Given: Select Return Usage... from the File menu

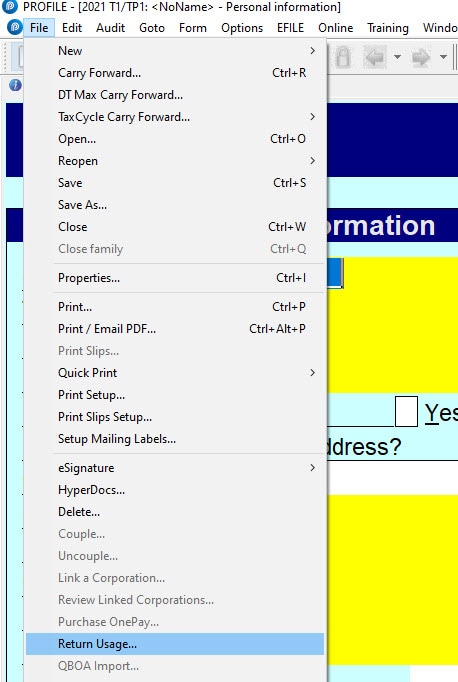Looking at the screenshot, I should tap(175, 644).
